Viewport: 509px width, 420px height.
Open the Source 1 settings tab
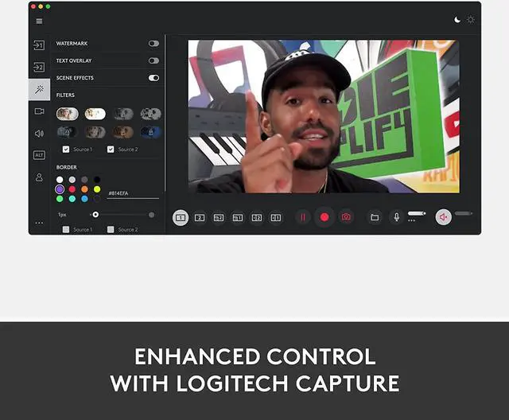point(39,45)
